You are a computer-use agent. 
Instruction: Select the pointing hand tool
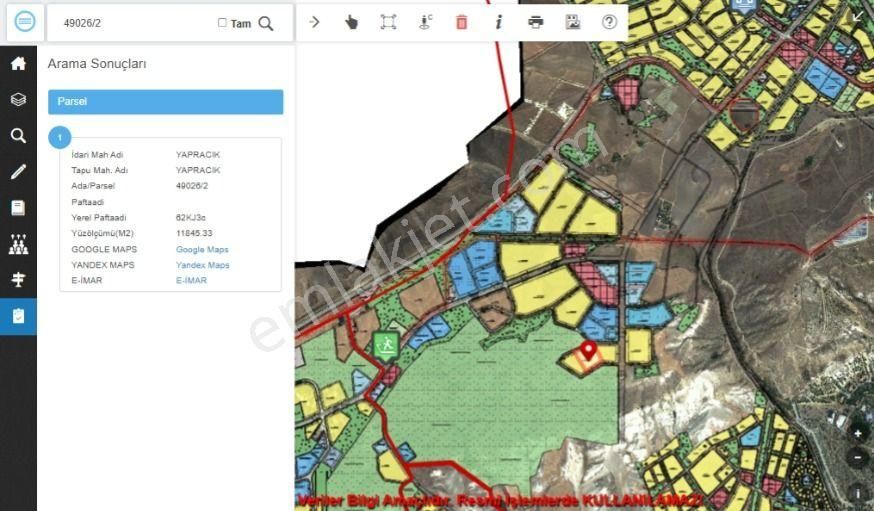(351, 22)
